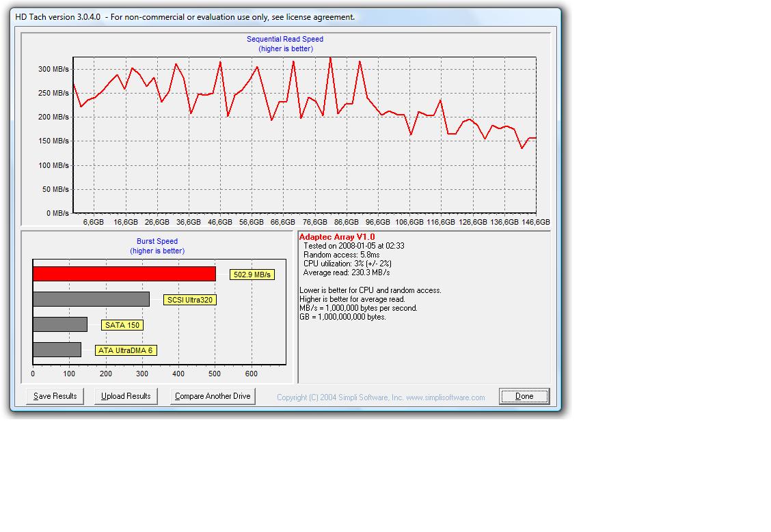Click the 'Tested on 2008-01-05 at 02:33' line
This screenshot has width=771, height=532.
coord(354,246)
